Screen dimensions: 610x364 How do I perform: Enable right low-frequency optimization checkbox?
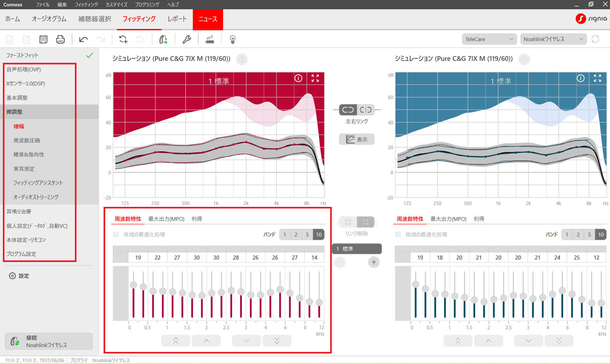[398, 235]
